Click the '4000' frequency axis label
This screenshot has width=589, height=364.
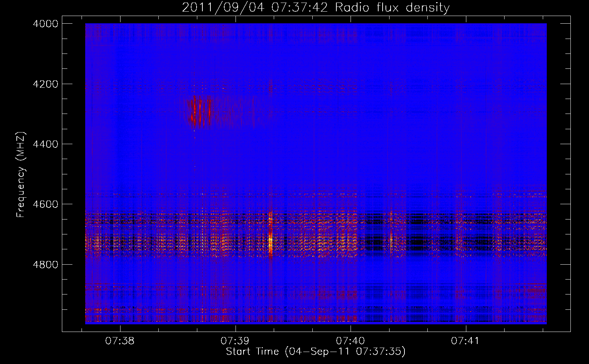pyautogui.click(x=45, y=24)
